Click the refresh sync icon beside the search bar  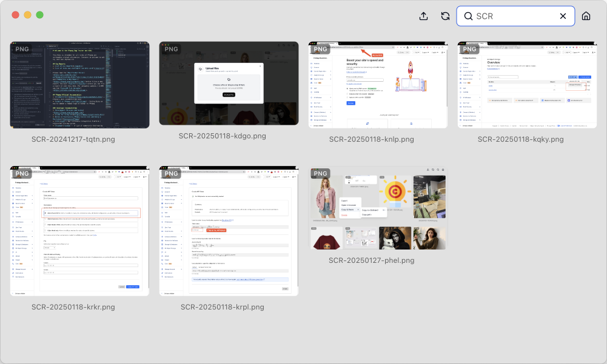coord(446,16)
